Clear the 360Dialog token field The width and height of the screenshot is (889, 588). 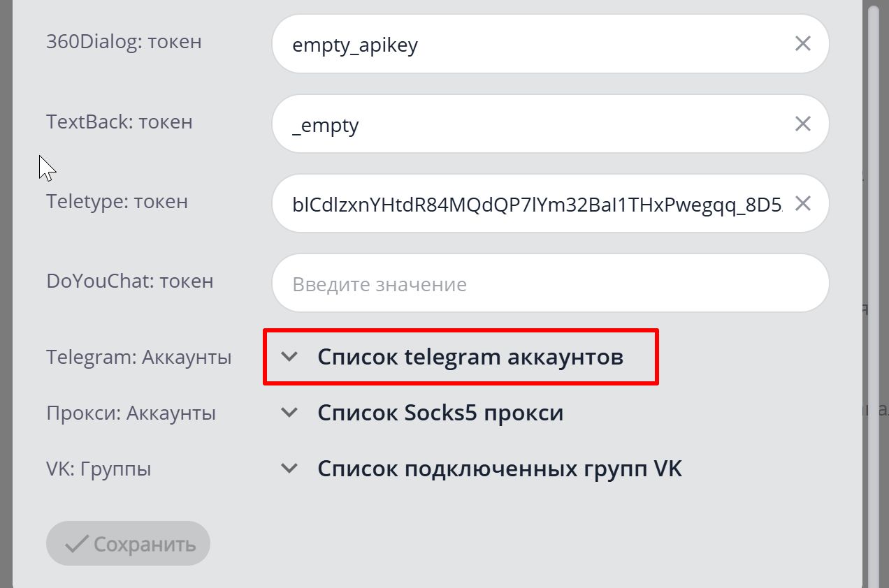point(803,44)
